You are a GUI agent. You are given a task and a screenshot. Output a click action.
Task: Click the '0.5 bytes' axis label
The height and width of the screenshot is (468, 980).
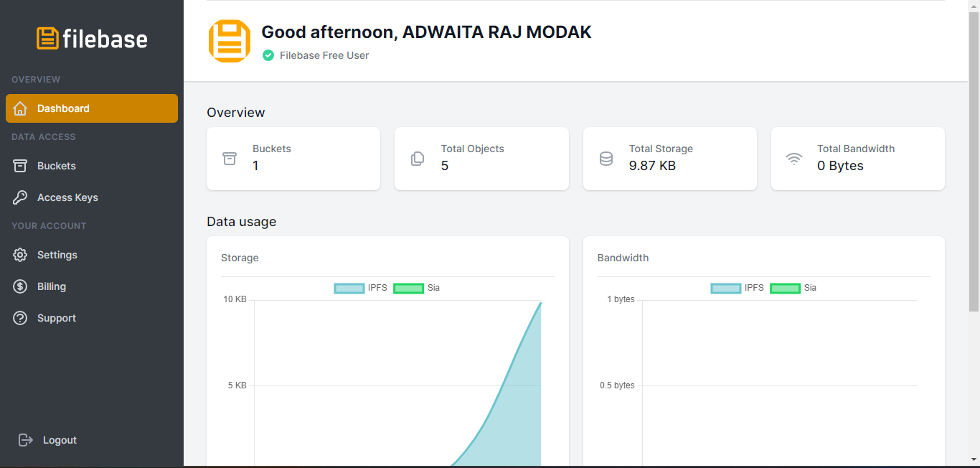[617, 385]
